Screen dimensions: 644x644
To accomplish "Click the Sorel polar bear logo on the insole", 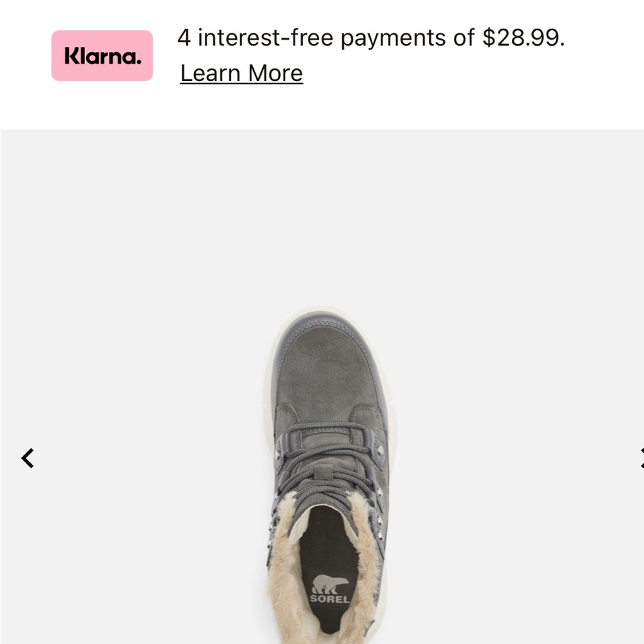I will [330, 583].
